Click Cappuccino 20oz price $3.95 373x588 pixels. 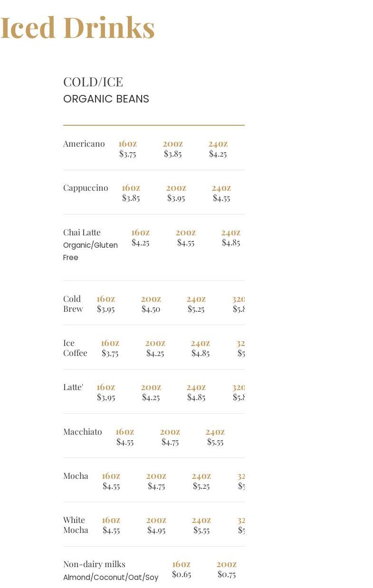click(176, 198)
